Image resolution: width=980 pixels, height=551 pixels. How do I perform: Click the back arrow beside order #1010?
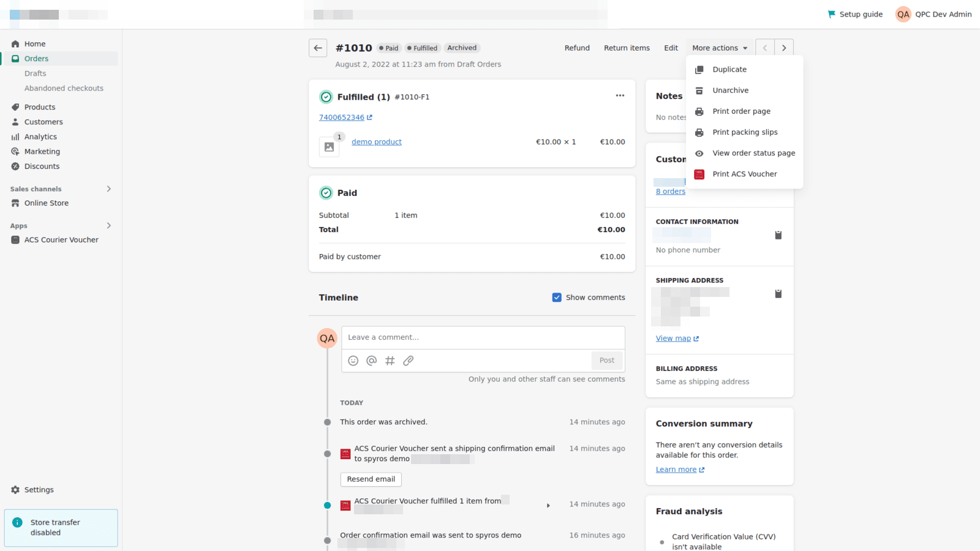click(x=317, y=48)
